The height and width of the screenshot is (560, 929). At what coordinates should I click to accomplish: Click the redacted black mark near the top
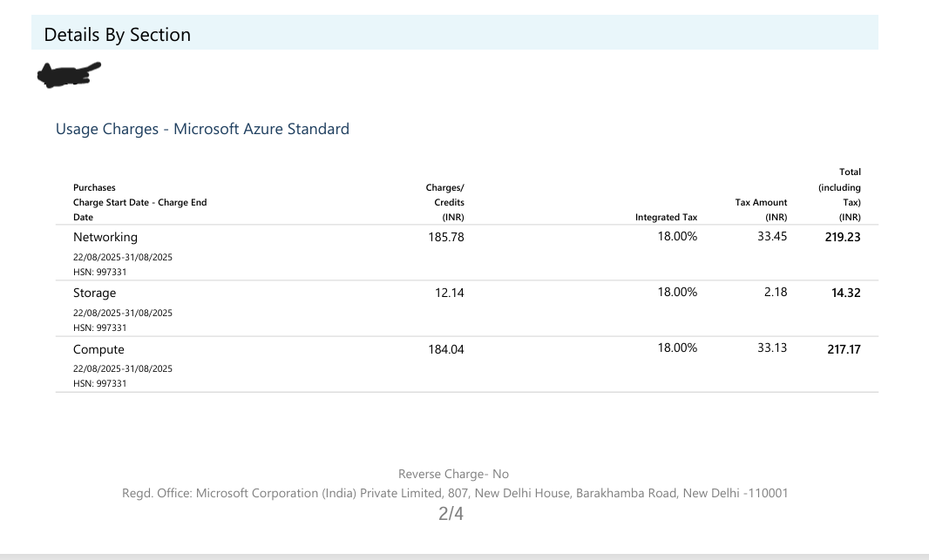pyautogui.click(x=67, y=75)
